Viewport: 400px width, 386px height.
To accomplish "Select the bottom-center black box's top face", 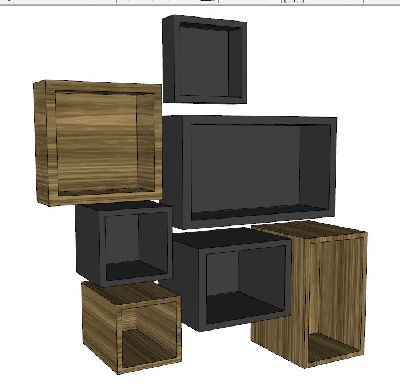I will point(230,237).
